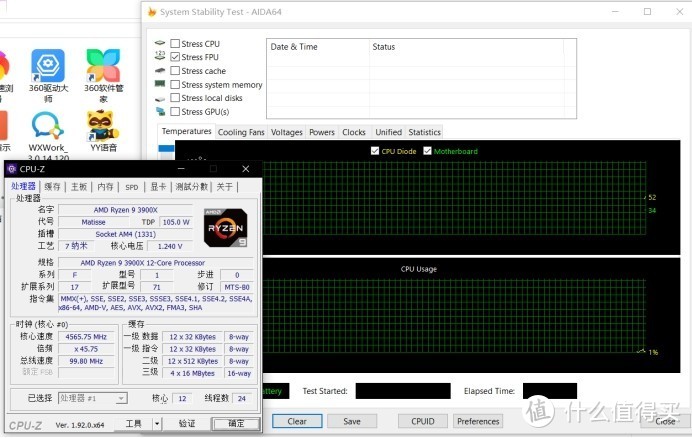The image size is (692, 438).
Task: Enable the Stress cache checkbox
Action: 175,71
